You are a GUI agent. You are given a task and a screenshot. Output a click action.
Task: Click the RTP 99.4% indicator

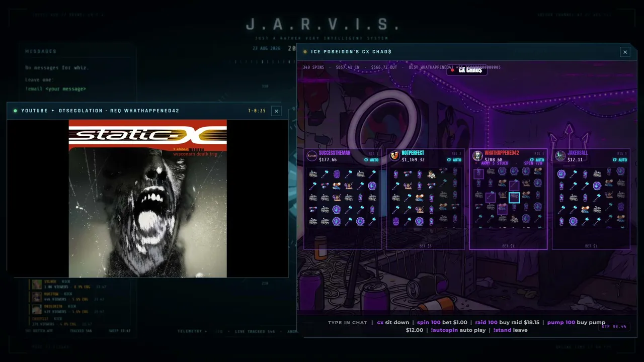pyautogui.click(x=615, y=326)
